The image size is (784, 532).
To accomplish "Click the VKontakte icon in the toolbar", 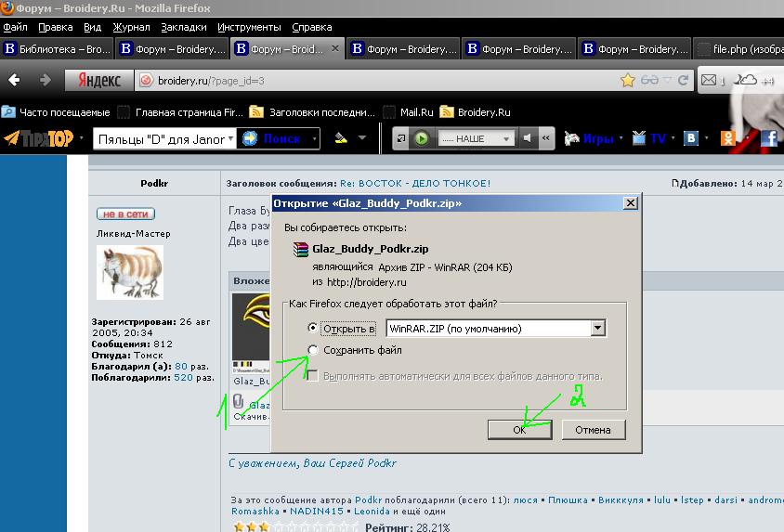I will coord(690,138).
